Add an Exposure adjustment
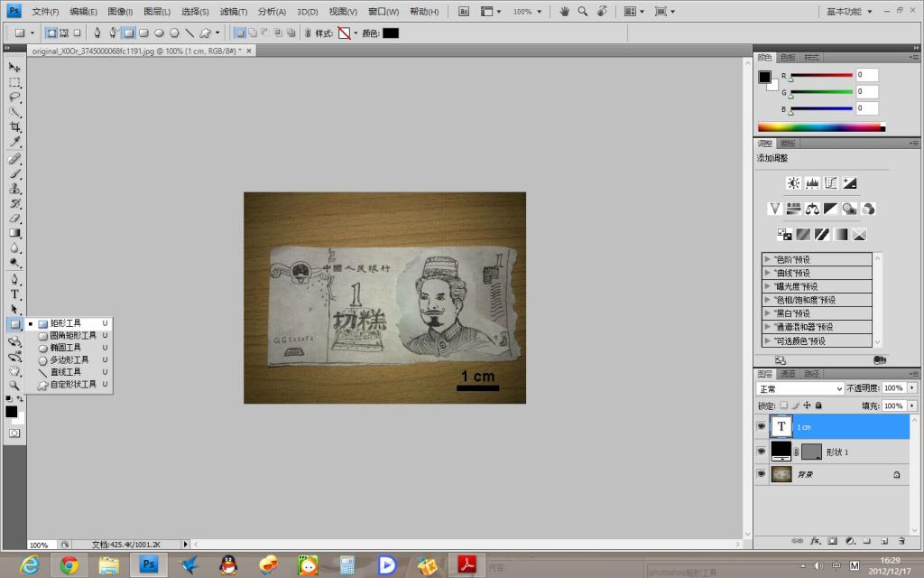This screenshot has height=578, width=924. point(849,182)
